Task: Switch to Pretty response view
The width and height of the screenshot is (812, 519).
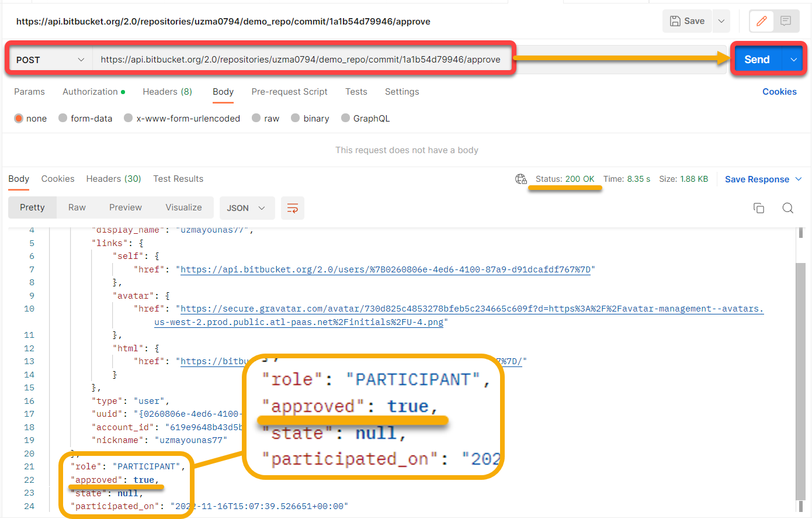Action: coord(32,207)
